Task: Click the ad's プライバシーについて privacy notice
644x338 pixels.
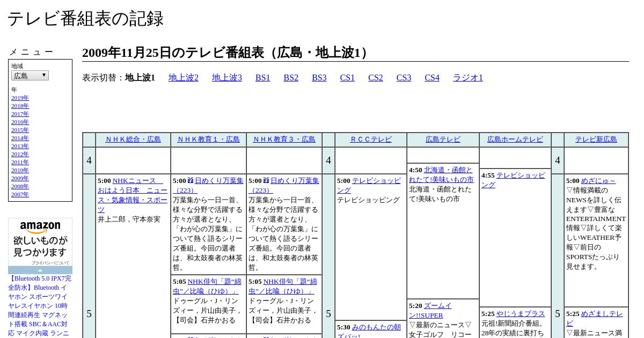Action: (50, 263)
